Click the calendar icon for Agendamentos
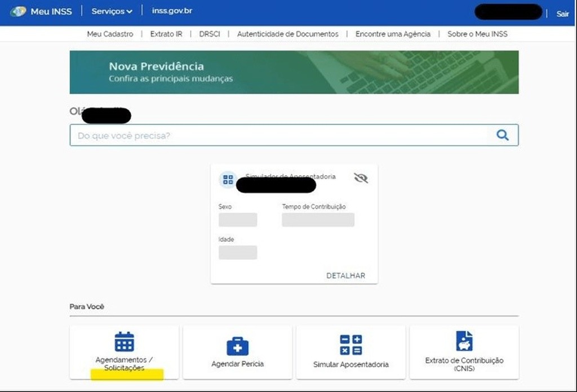 pyautogui.click(x=125, y=342)
